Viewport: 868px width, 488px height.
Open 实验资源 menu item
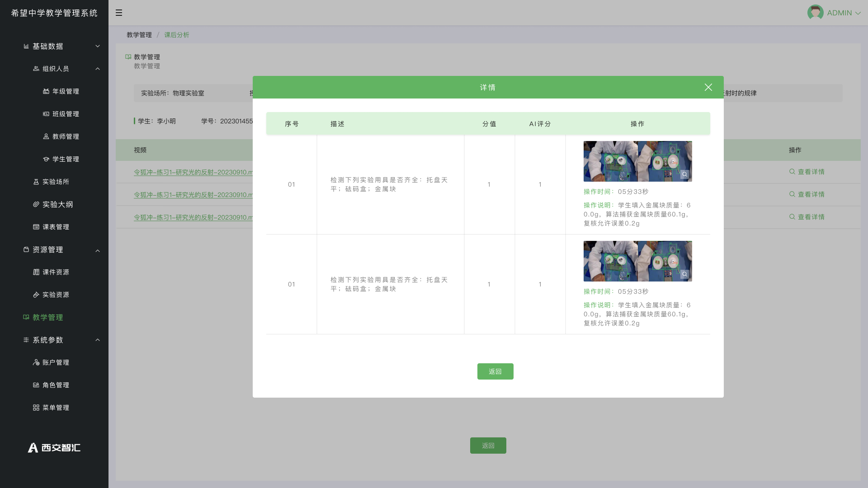[56, 295]
